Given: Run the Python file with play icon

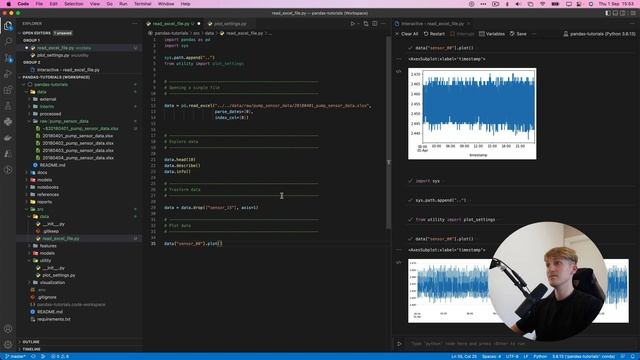Looking at the screenshot, I should tap(353, 24).
